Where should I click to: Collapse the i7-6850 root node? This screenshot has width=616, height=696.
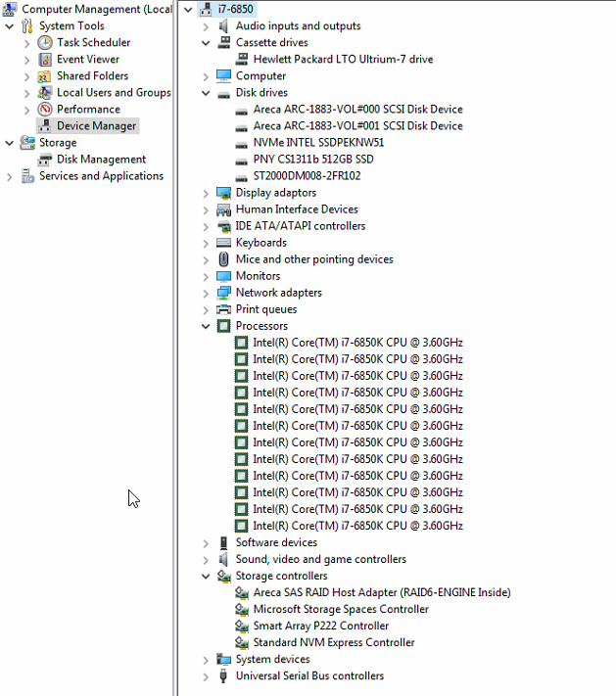point(188,10)
